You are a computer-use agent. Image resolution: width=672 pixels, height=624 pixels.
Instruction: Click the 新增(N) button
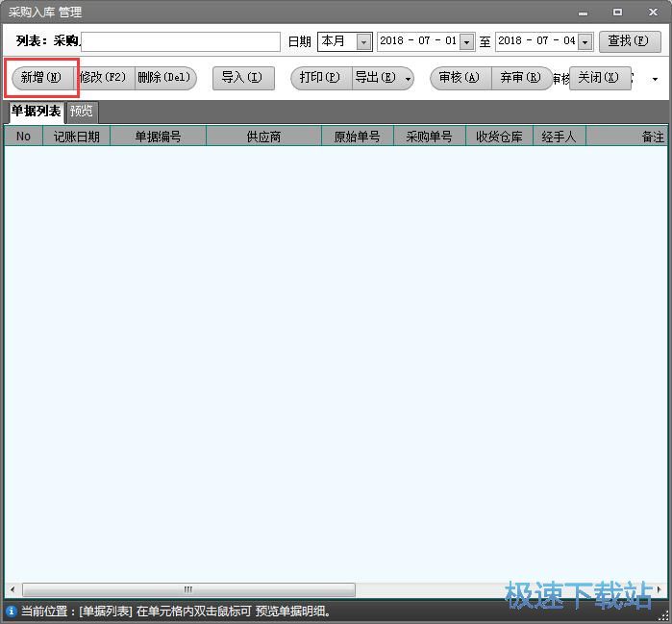click(x=41, y=78)
